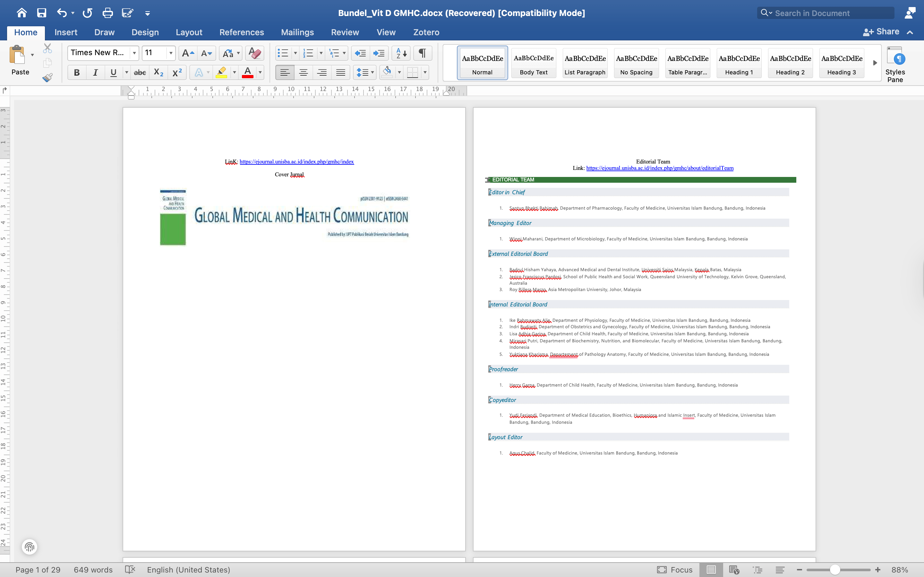The height and width of the screenshot is (577, 924).
Task: Click the Format Painter brush icon
Action: tap(47, 78)
